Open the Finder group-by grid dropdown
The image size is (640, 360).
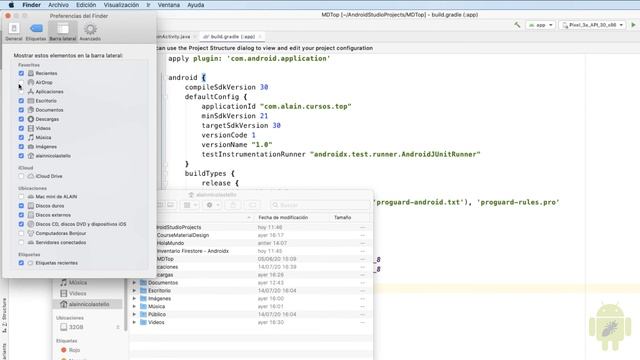[x=191, y=205]
